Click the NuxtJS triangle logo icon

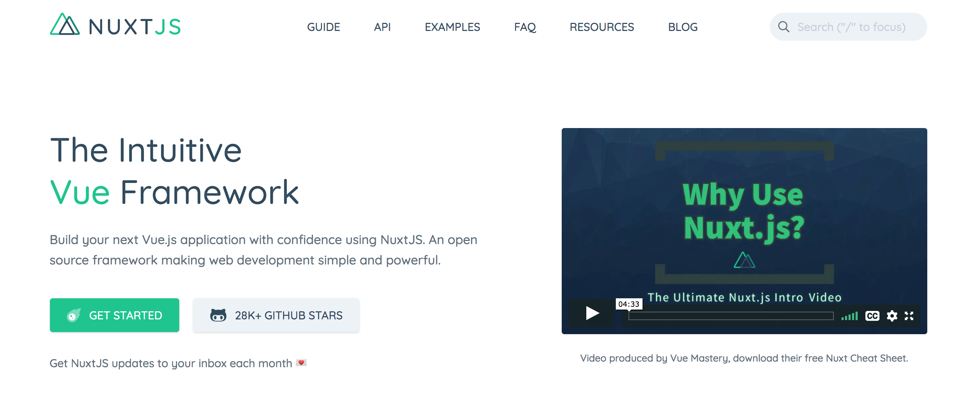click(x=65, y=24)
